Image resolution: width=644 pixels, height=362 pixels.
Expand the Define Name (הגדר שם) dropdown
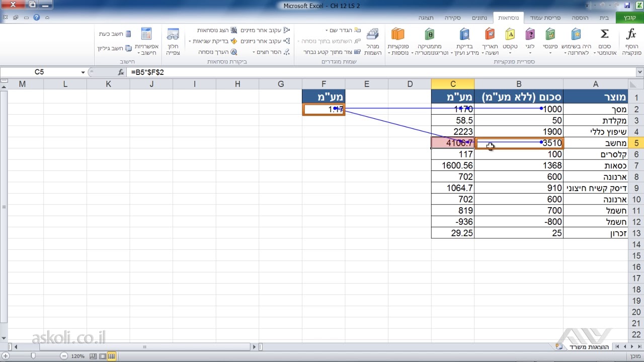(x=327, y=30)
